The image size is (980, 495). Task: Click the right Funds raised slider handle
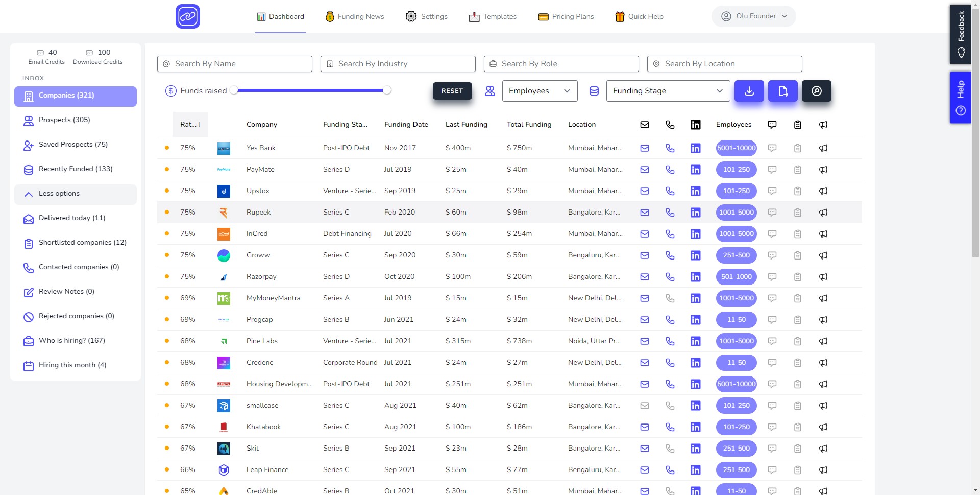tap(387, 90)
